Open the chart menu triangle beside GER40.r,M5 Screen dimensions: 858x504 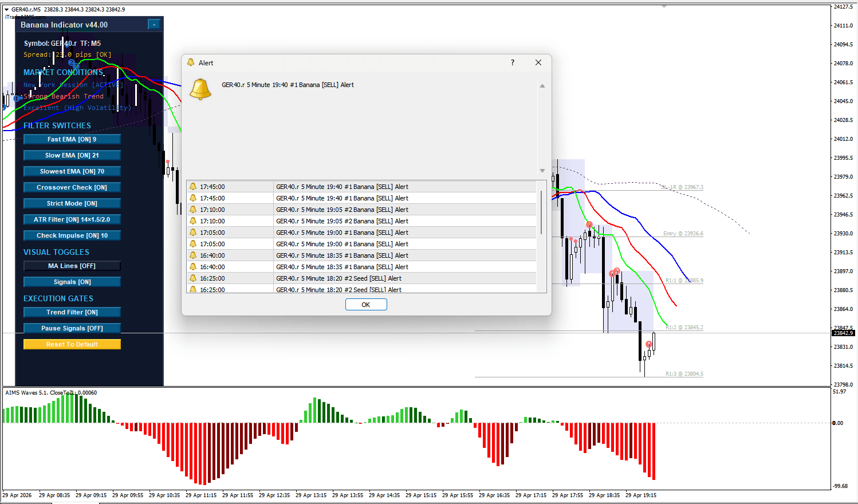coord(7,10)
